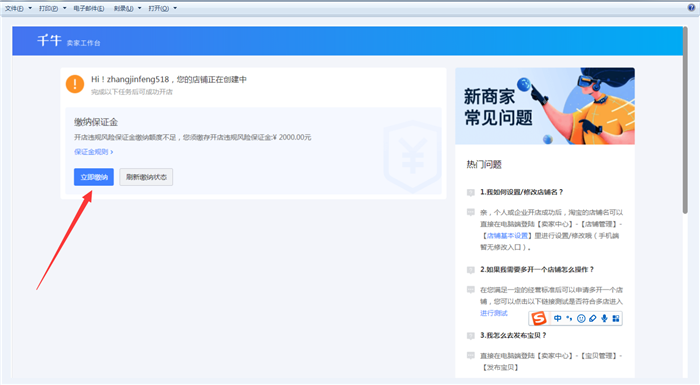Click the 刷新缴纳状态 button
Viewport: 700px width, 385px height.
tap(146, 177)
